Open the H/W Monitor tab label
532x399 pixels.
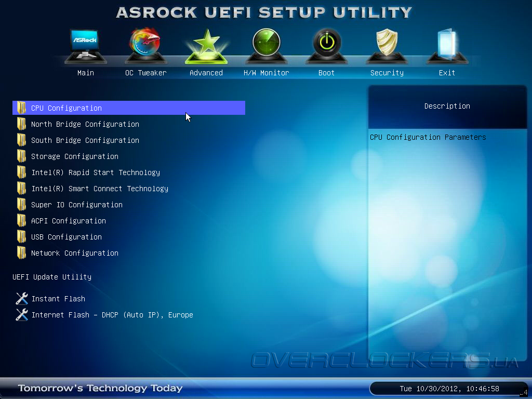click(x=267, y=73)
